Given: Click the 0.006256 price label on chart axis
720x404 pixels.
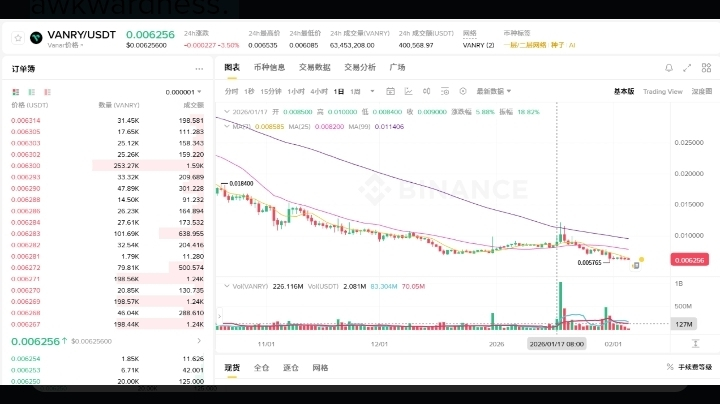Looking at the screenshot, I should (689, 260).
